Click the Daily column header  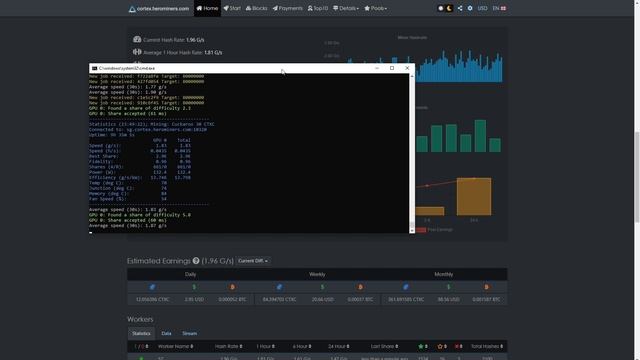coord(191,274)
